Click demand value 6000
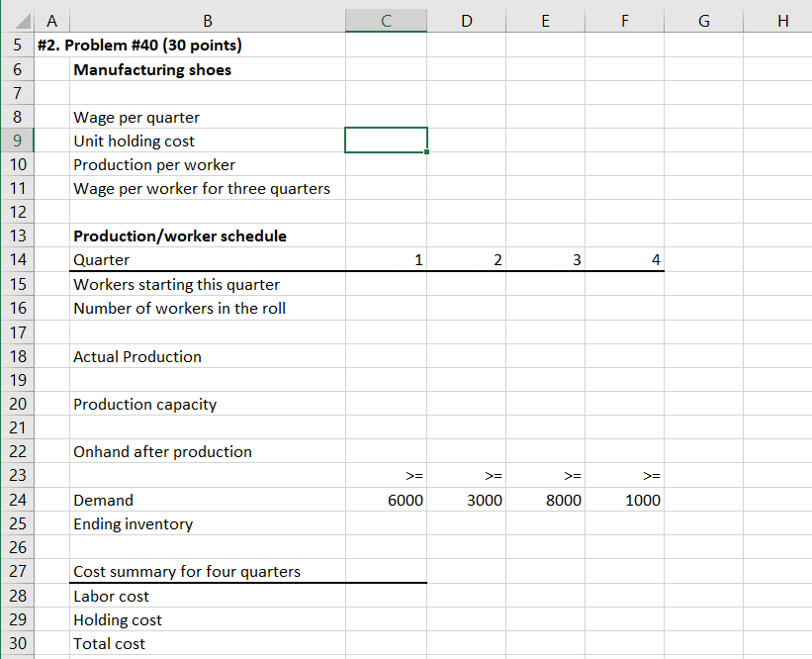The height and width of the screenshot is (659, 812). [x=387, y=500]
